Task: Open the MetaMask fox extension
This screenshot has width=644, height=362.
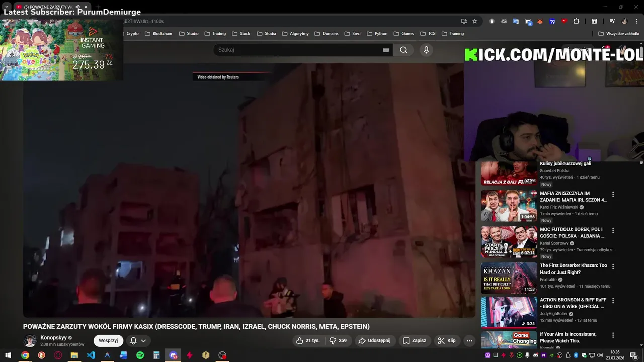Action: tap(540, 21)
